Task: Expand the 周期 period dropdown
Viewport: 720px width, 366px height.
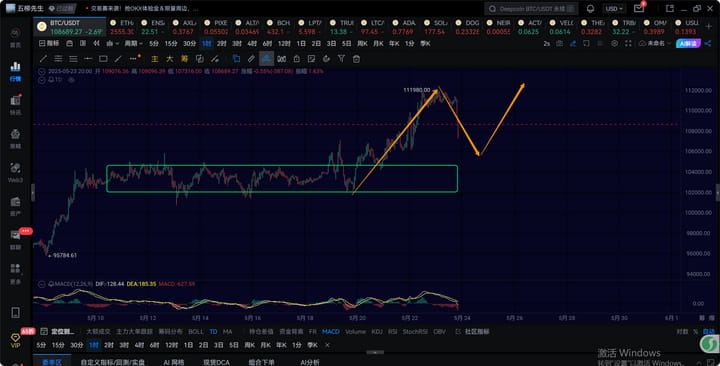Action: [x=134, y=44]
